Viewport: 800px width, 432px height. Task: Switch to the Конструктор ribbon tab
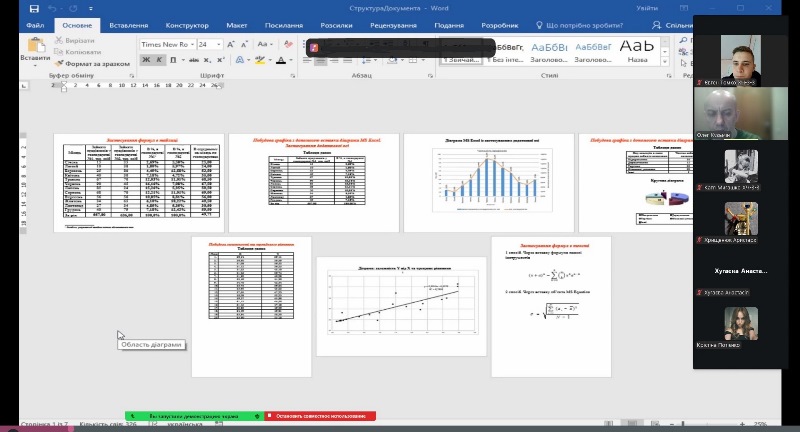(x=187, y=25)
